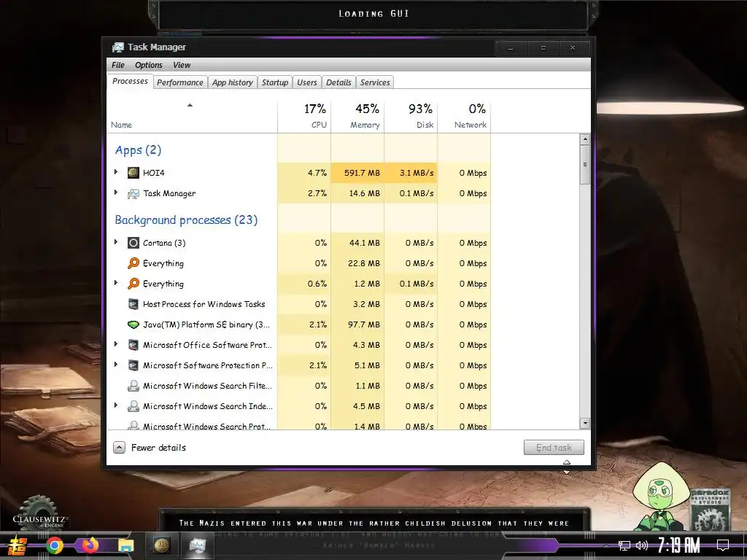The width and height of the screenshot is (747, 560).
Task: Click the scrollbar up arrow
Action: tap(585, 139)
